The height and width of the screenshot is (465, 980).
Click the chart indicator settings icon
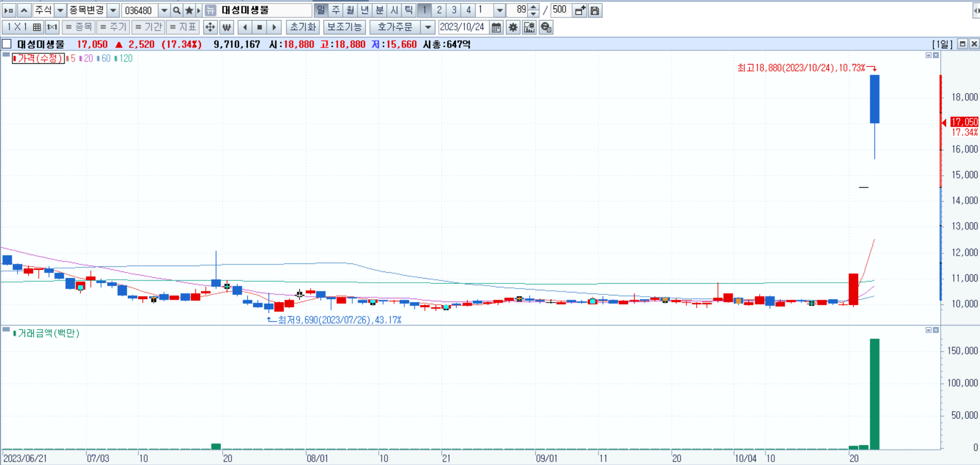(529, 27)
